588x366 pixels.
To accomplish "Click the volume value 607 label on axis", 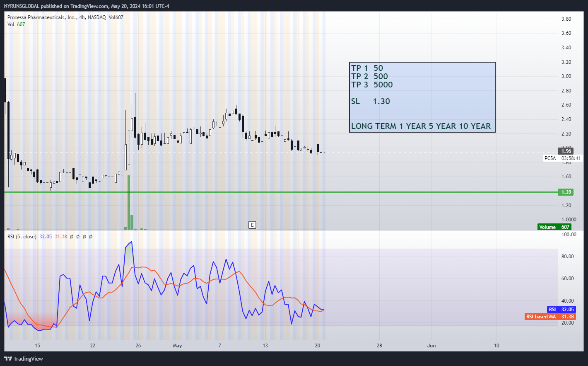I will (x=566, y=227).
